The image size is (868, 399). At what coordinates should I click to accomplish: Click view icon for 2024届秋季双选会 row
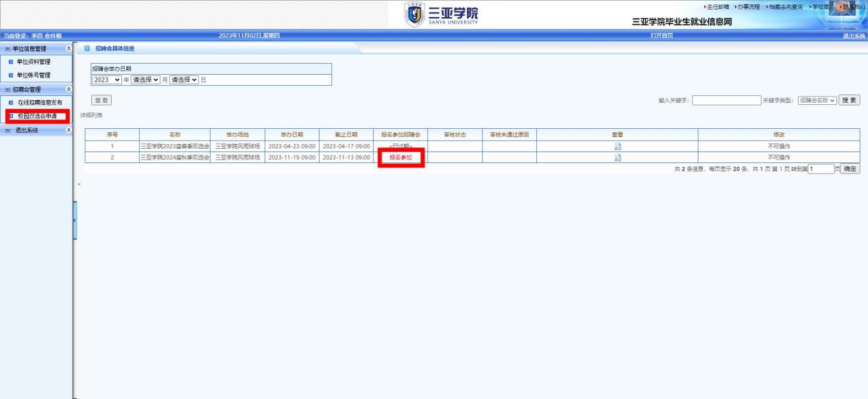click(617, 158)
